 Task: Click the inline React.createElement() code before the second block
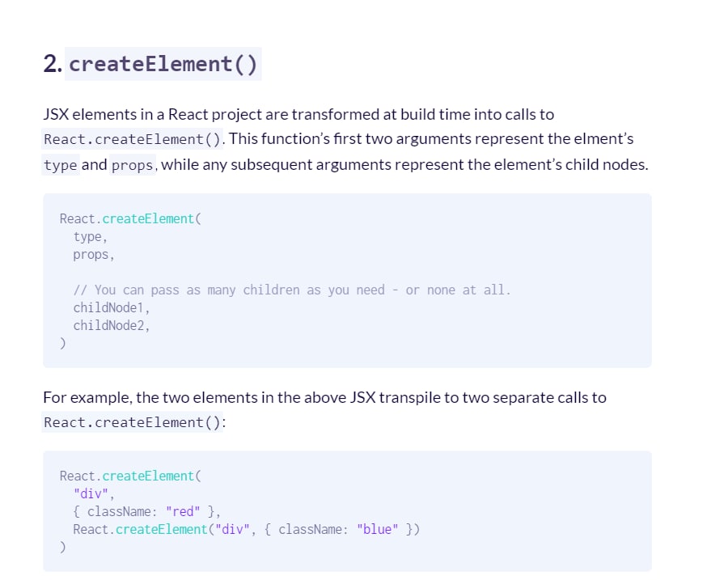point(133,422)
